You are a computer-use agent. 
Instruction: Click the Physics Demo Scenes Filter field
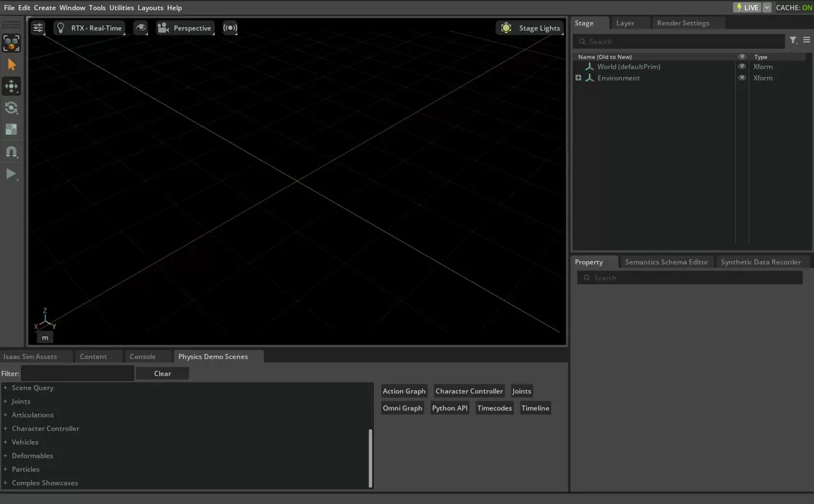click(x=78, y=374)
